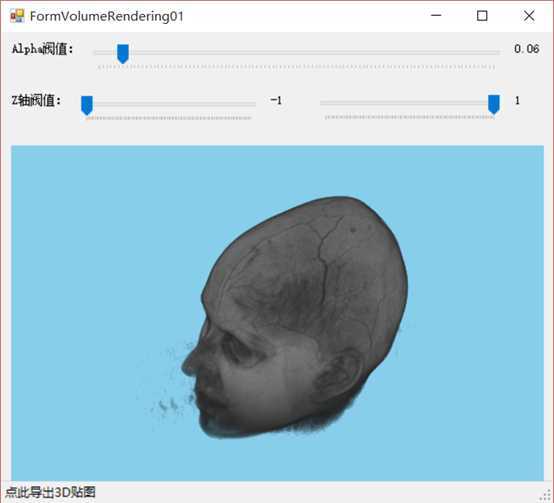
Task: Click the Z-axis minimum slider thumb
Action: 87,105
